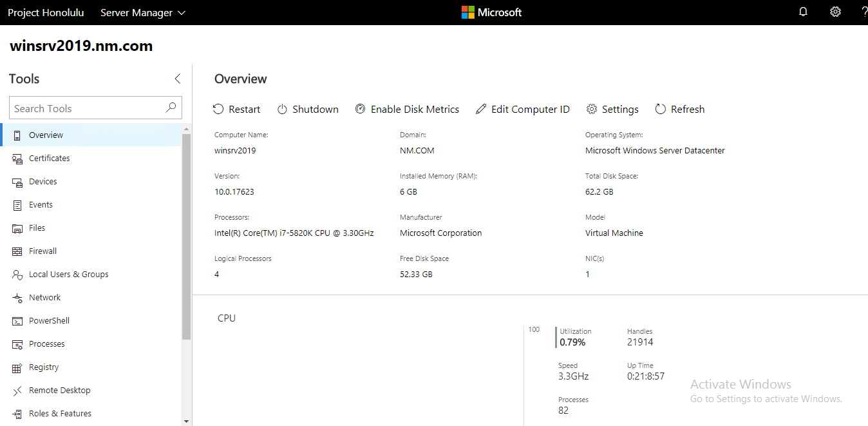Open Local Users & Groups

[68, 274]
